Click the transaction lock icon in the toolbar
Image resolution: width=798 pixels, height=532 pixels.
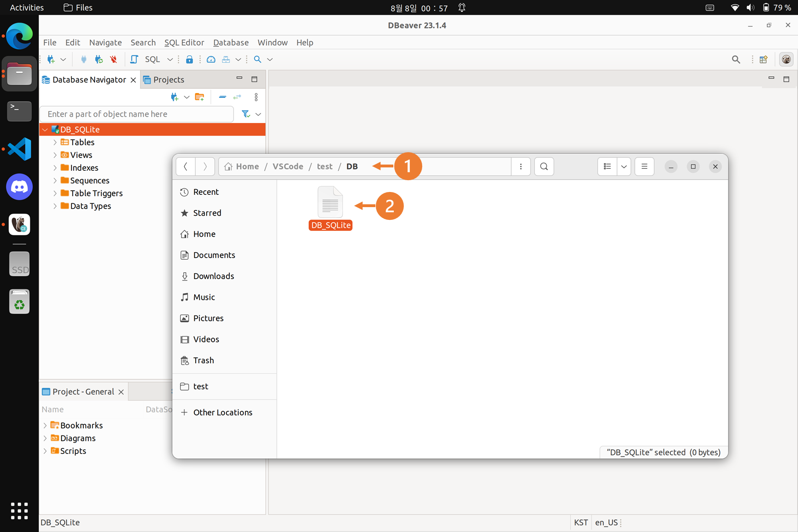click(189, 59)
